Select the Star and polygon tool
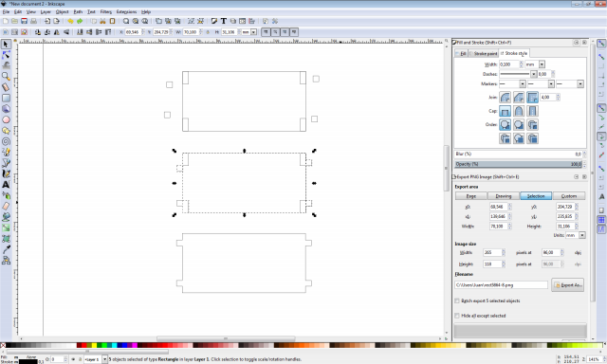The width and height of the screenshot is (607, 364). coord(6,131)
